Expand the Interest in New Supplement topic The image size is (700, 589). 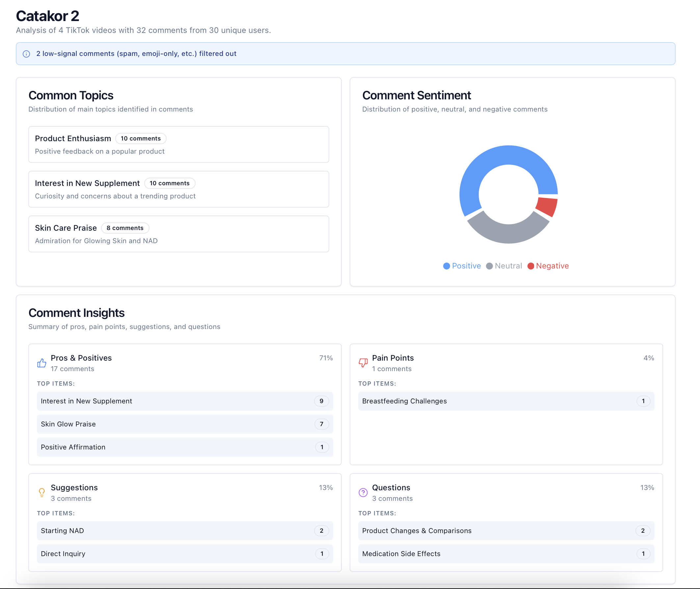(179, 189)
